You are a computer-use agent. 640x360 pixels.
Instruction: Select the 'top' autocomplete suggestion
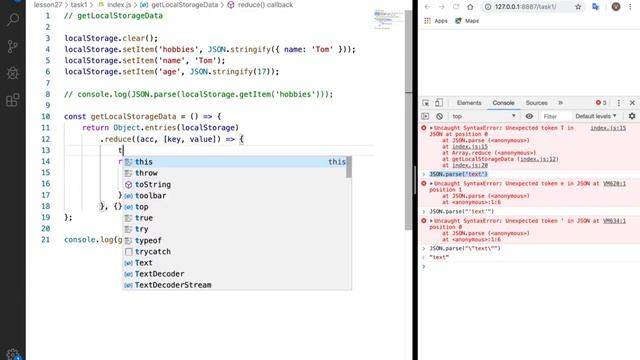235,207
